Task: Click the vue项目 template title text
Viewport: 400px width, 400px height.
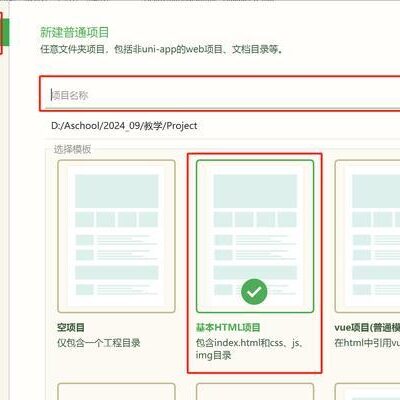Action: [367, 327]
